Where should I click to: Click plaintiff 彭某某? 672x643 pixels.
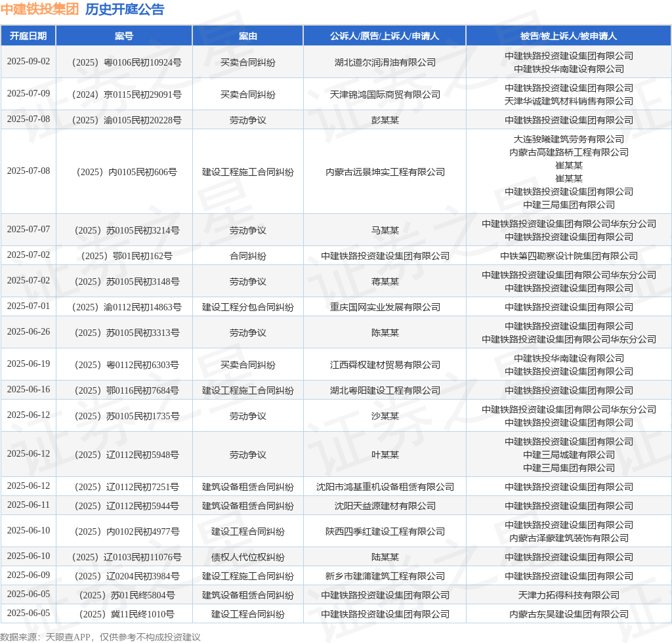pos(385,120)
